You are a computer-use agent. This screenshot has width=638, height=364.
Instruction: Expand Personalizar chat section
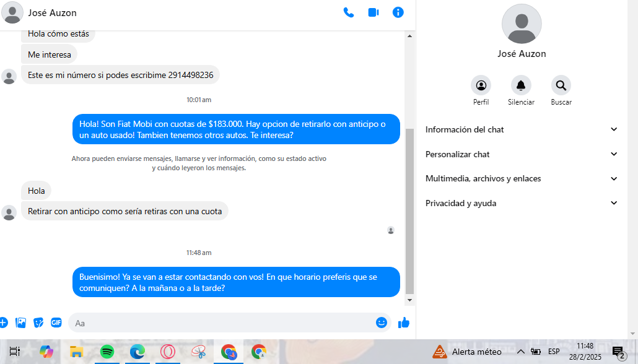pos(521,154)
